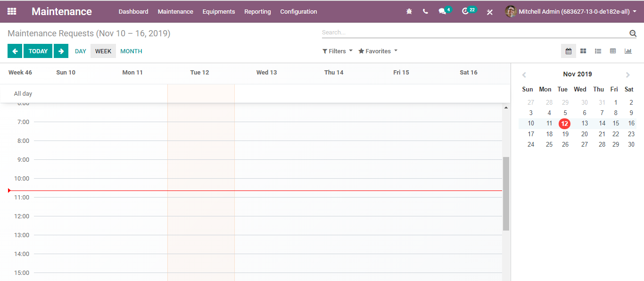644x281 pixels.
Task: Go to next week with right arrow
Action: click(61, 51)
